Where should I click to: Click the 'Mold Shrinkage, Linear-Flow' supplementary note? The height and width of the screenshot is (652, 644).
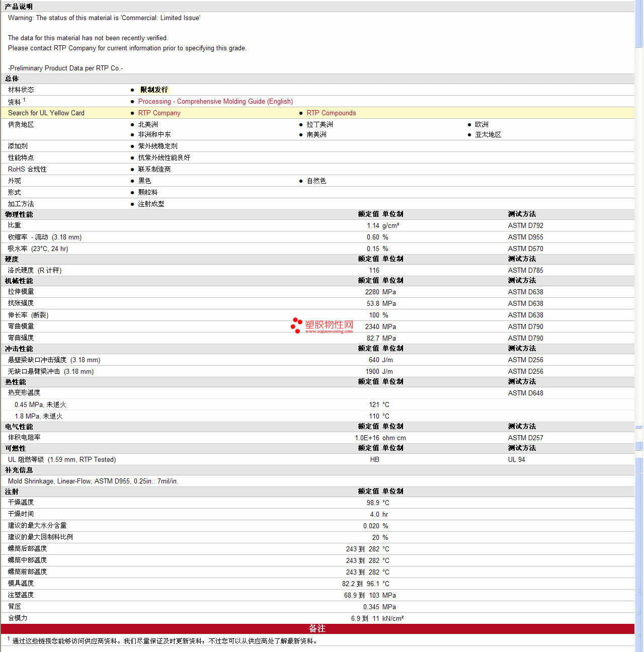[93, 481]
